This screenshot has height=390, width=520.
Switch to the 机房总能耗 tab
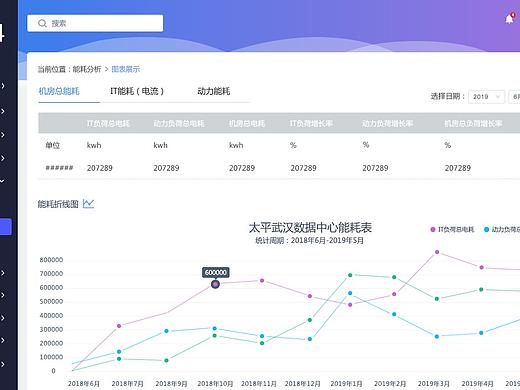tap(59, 91)
